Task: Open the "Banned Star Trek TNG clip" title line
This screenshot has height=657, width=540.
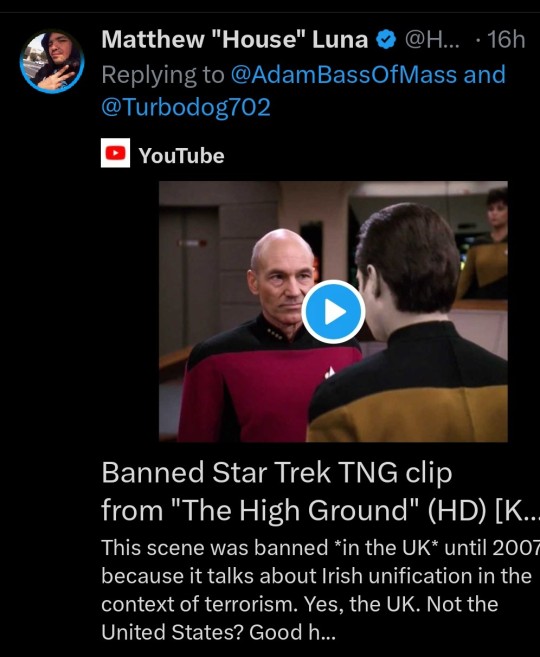Action: tap(277, 473)
